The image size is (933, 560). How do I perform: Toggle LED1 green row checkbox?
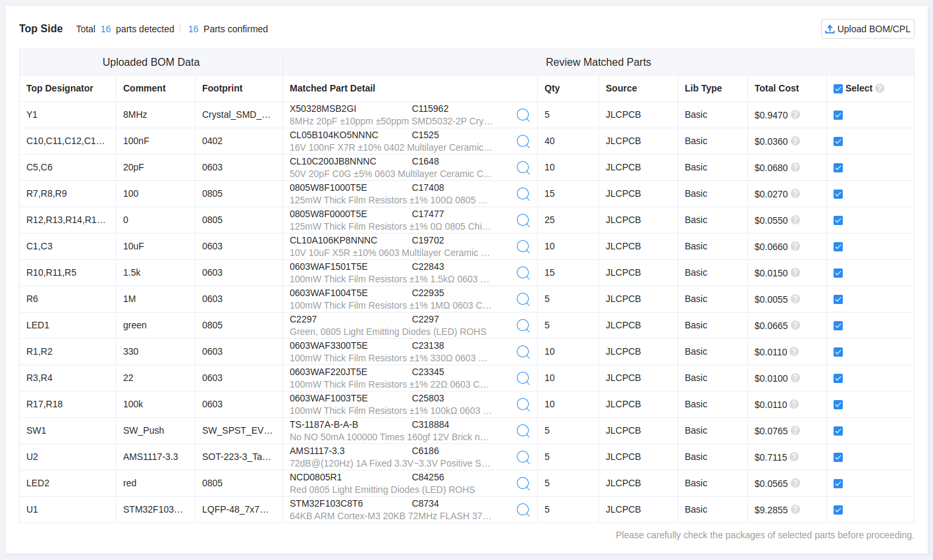838,326
